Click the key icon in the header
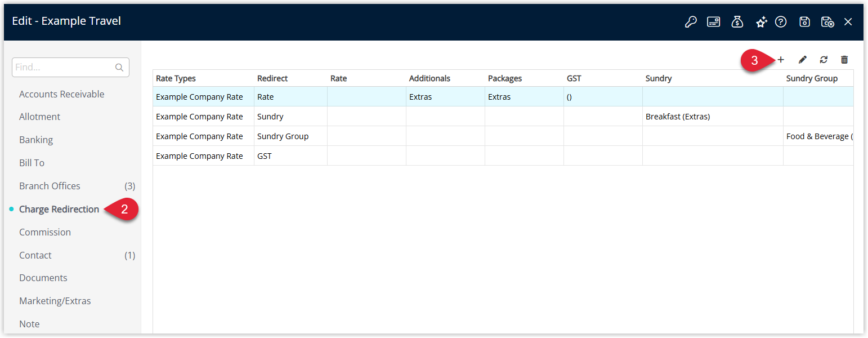 tap(691, 22)
